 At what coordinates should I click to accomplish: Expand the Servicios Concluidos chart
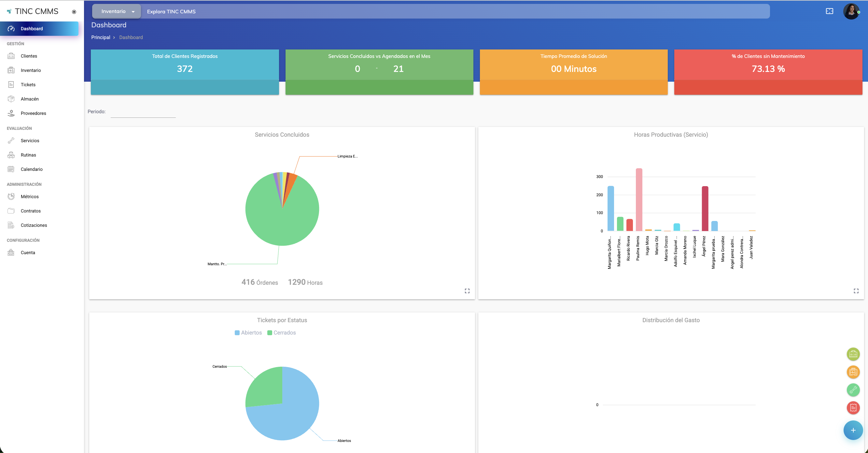[x=467, y=291]
